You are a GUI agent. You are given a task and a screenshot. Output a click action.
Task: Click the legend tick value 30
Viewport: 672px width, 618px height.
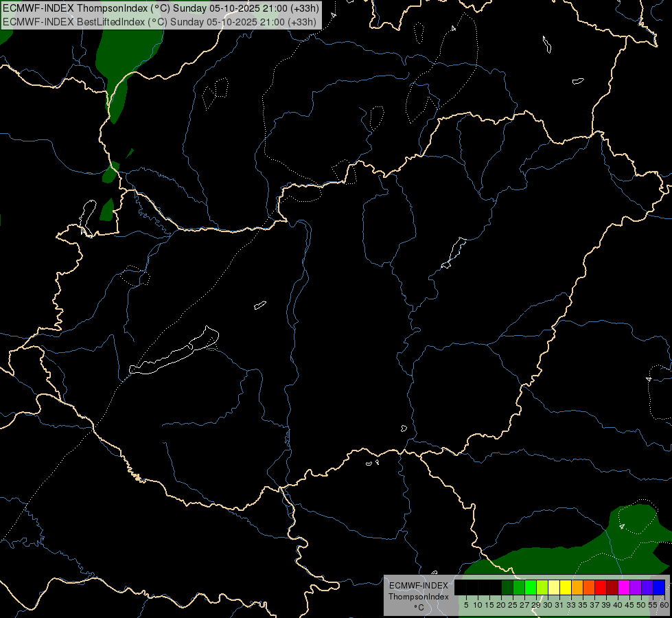click(x=548, y=605)
